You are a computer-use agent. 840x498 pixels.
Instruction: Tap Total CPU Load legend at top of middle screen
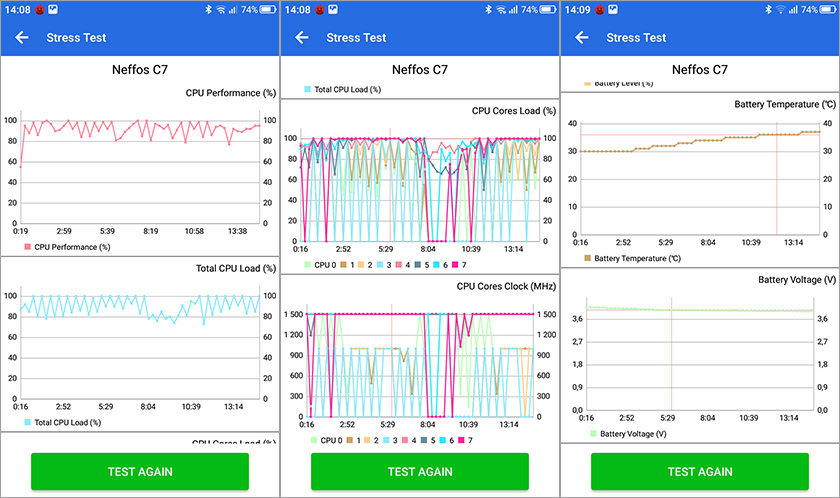[x=343, y=89]
